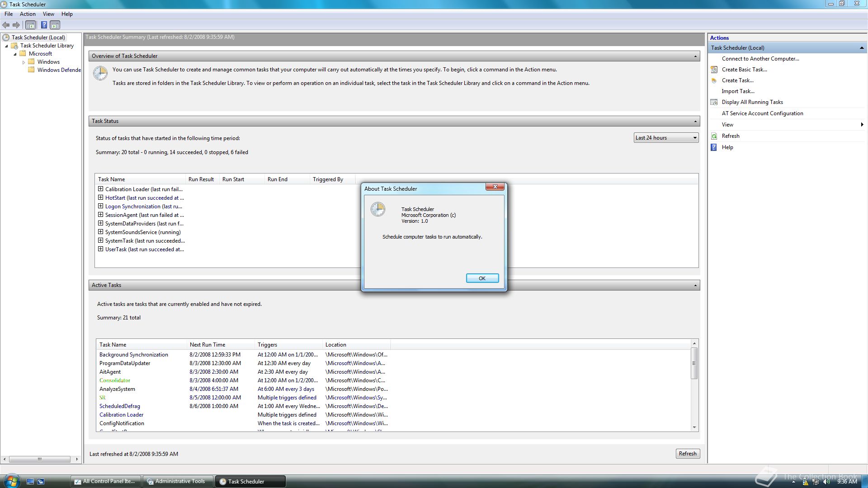Click OK in About Task Scheduler dialog

(482, 278)
